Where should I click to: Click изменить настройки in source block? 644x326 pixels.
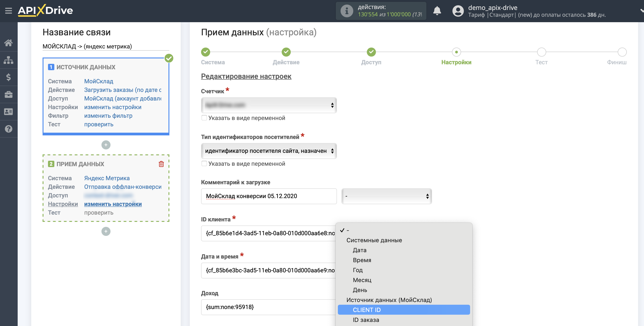coord(113,107)
